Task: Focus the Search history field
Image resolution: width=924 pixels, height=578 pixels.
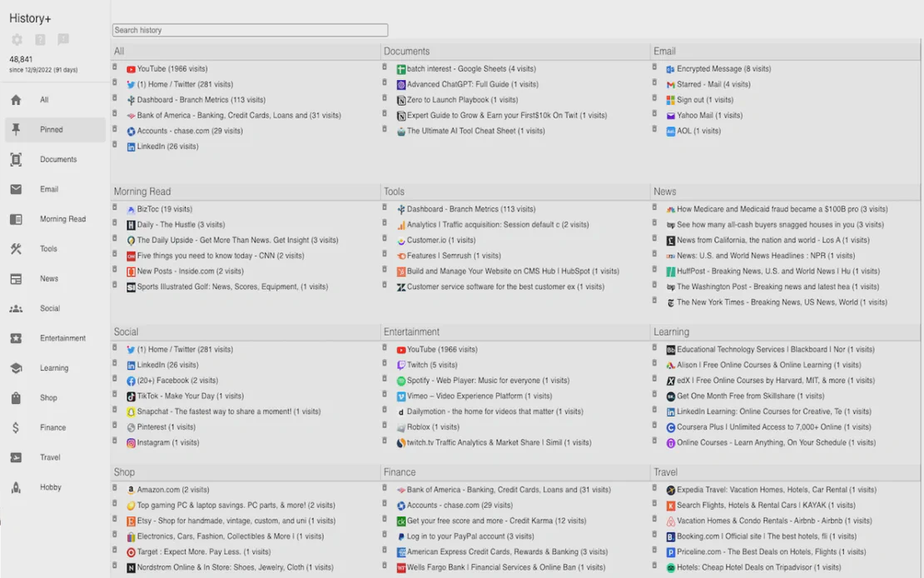Action: (250, 30)
